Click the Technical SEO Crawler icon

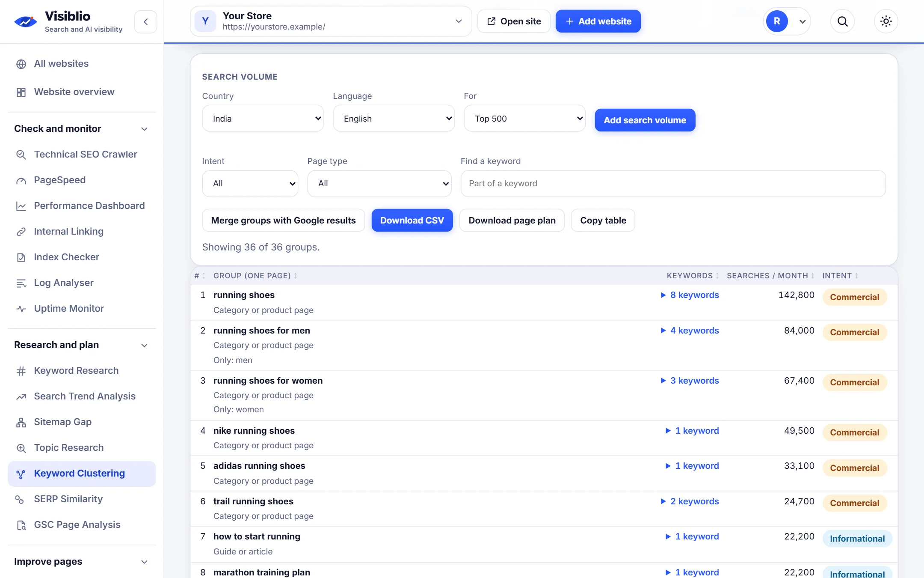coord(21,155)
